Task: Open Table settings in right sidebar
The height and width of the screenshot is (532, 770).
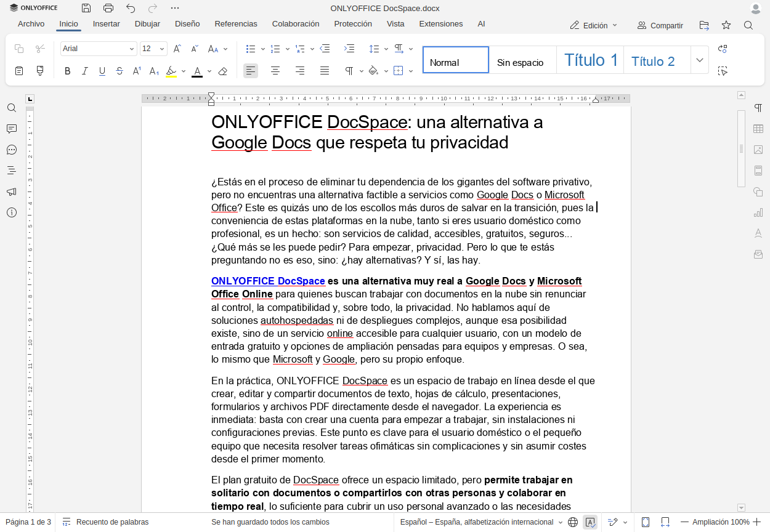Action: 758,129
